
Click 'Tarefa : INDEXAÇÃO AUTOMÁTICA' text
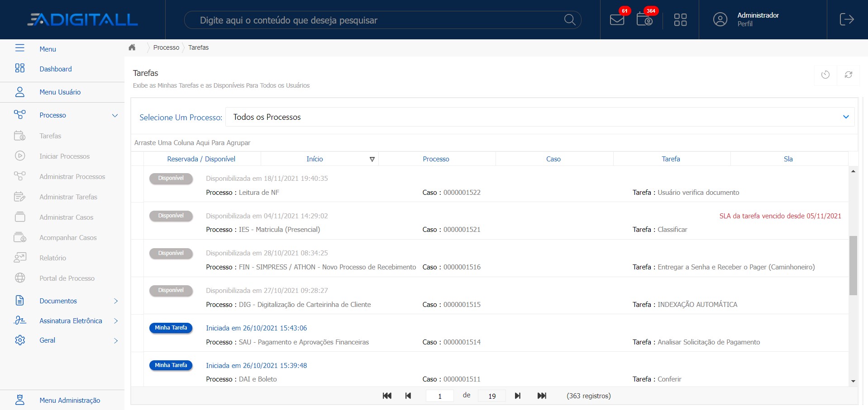(685, 305)
